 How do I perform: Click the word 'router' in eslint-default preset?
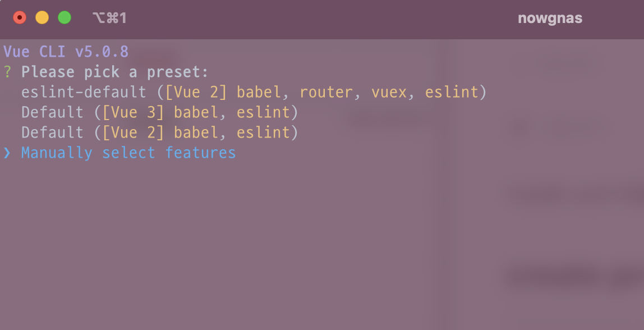click(326, 92)
